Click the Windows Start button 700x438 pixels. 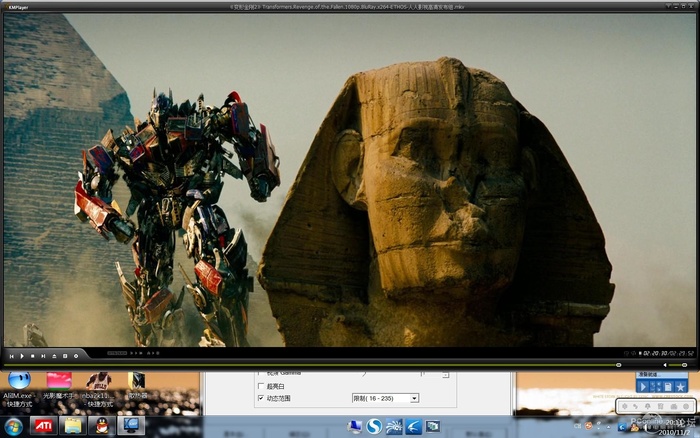(x=15, y=426)
